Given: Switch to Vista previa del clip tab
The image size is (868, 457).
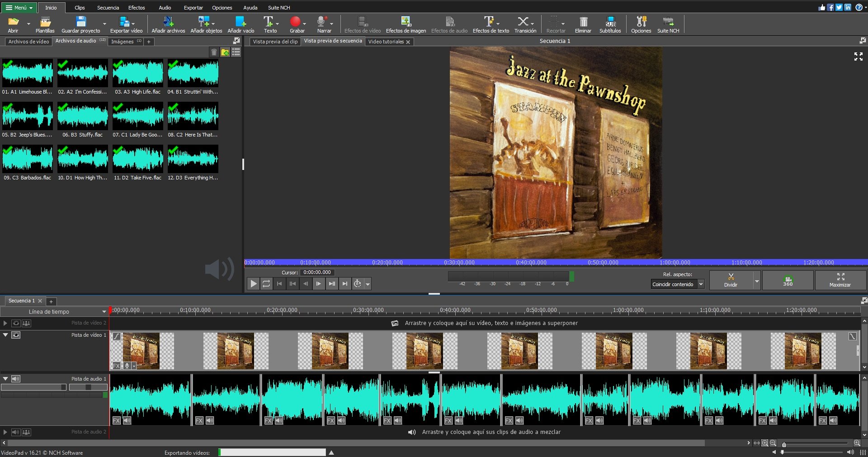Looking at the screenshot, I should pyautogui.click(x=275, y=42).
